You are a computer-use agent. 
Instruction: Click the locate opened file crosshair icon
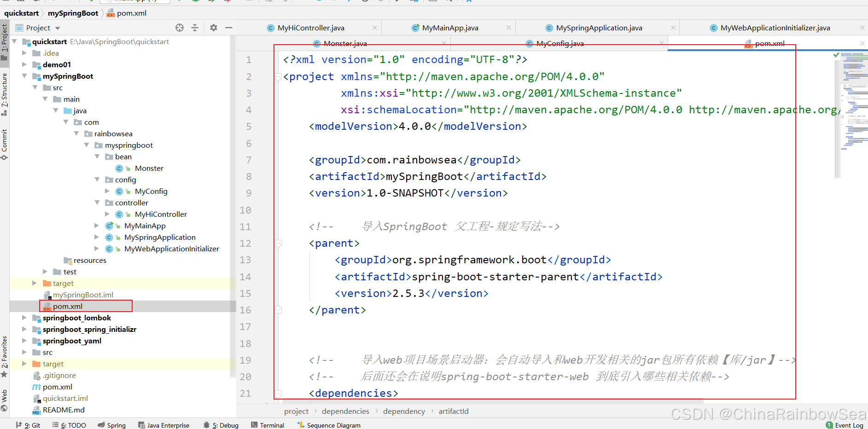tap(180, 28)
